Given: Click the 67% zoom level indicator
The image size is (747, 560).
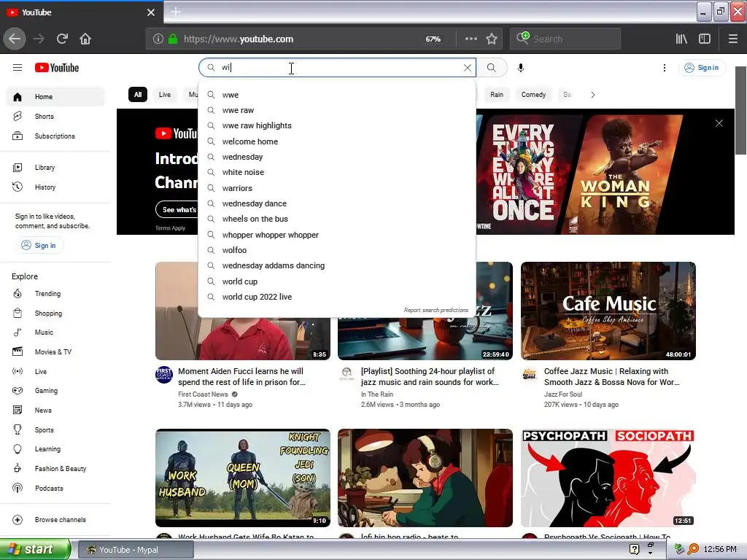Looking at the screenshot, I should point(433,39).
